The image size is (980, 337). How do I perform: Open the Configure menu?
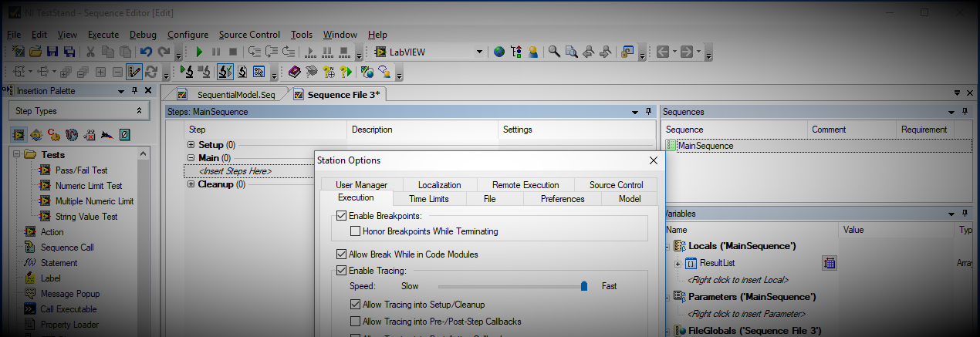tap(188, 35)
